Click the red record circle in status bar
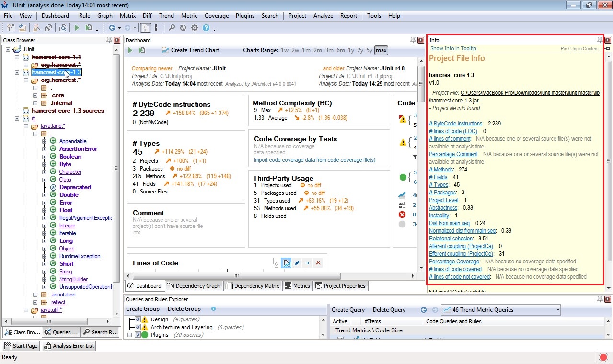Image resolution: width=613 pixels, height=364 pixels. pos(604,357)
